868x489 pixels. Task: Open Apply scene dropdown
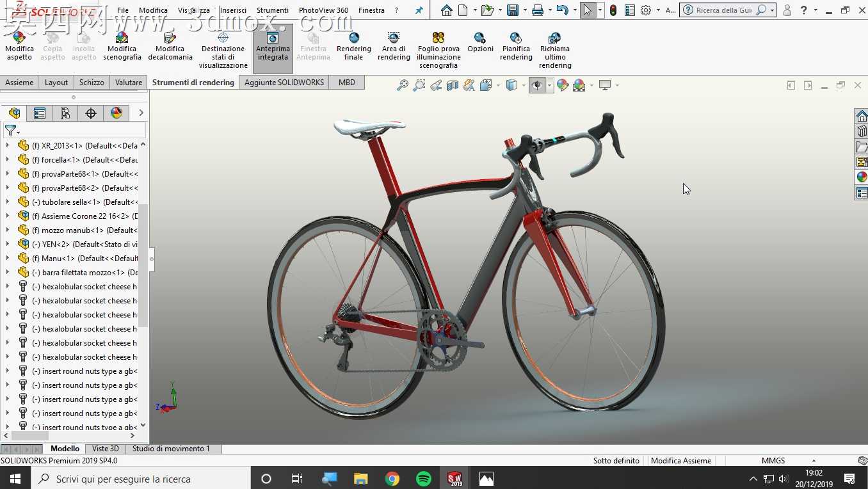tap(591, 85)
